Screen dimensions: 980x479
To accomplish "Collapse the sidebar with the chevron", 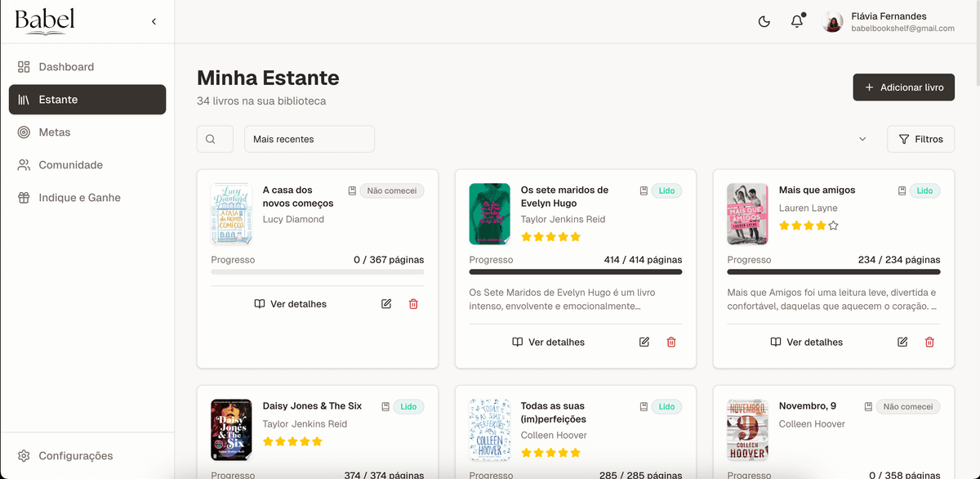I will tap(154, 22).
